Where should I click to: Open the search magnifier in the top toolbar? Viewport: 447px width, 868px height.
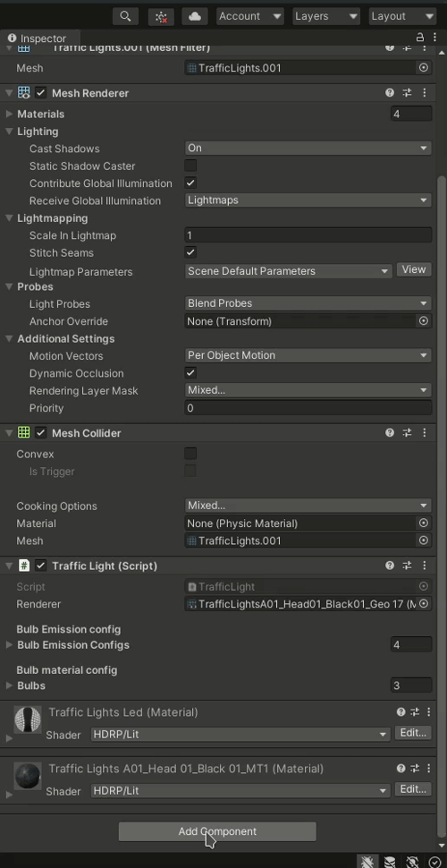(125, 16)
